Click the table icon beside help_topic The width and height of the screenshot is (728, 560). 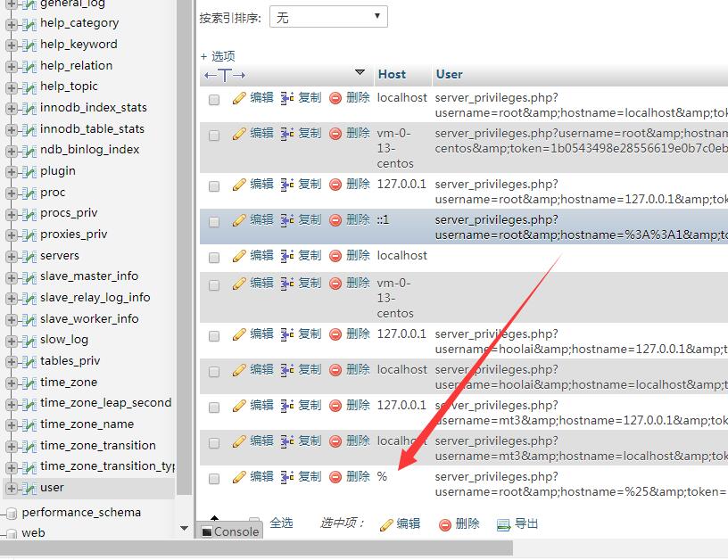[x=29, y=86]
